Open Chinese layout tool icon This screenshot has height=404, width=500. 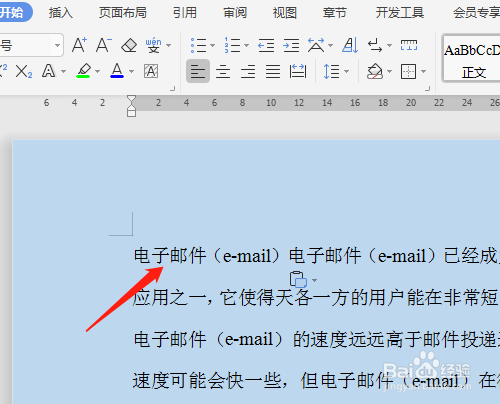click(x=316, y=45)
